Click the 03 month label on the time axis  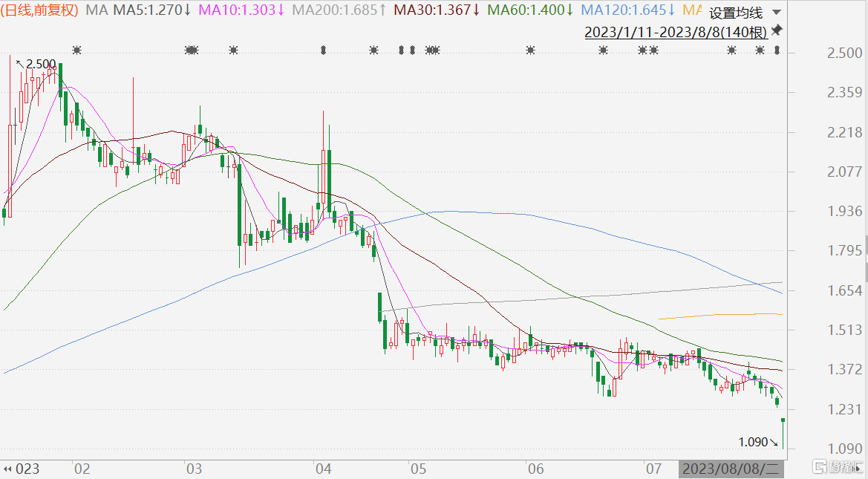(x=195, y=469)
